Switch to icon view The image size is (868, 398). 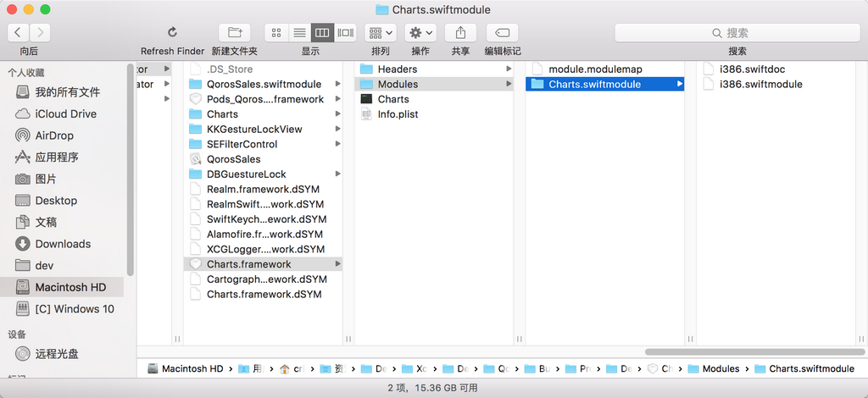277,33
